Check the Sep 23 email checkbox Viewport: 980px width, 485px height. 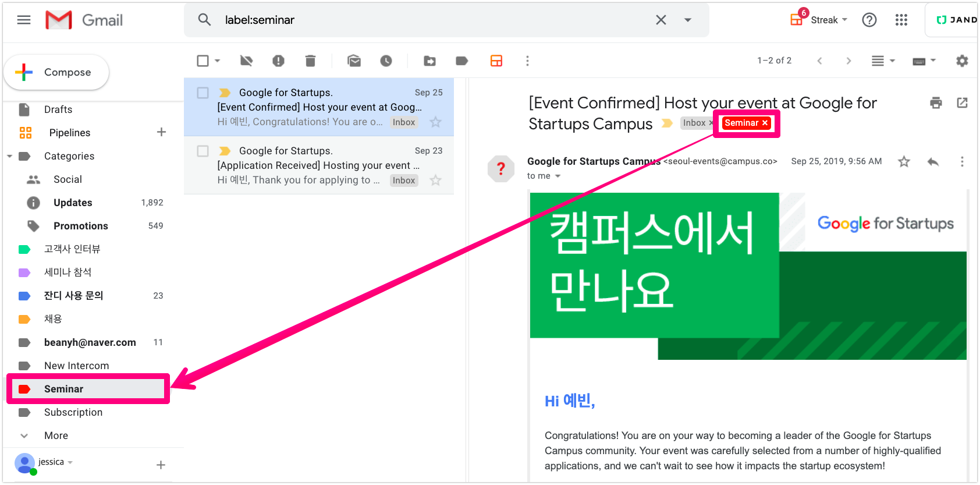pos(203,151)
